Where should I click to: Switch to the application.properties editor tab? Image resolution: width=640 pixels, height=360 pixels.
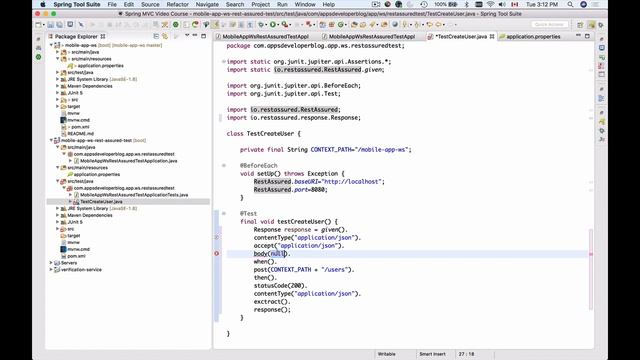tap(530, 36)
